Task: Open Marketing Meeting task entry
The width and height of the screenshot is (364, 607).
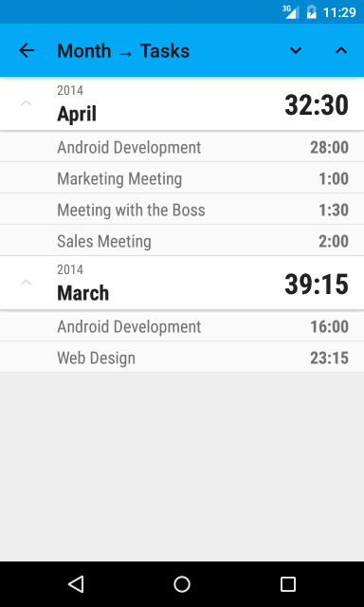Action: [x=182, y=178]
